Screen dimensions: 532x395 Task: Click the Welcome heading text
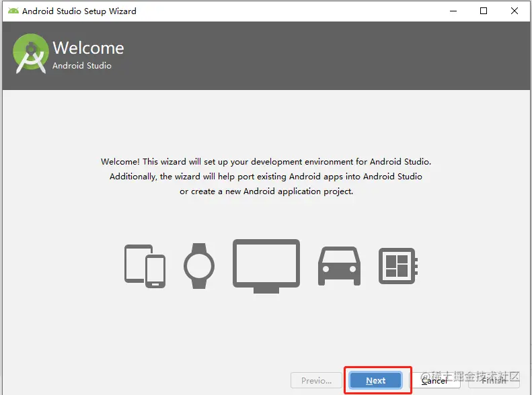(x=88, y=48)
